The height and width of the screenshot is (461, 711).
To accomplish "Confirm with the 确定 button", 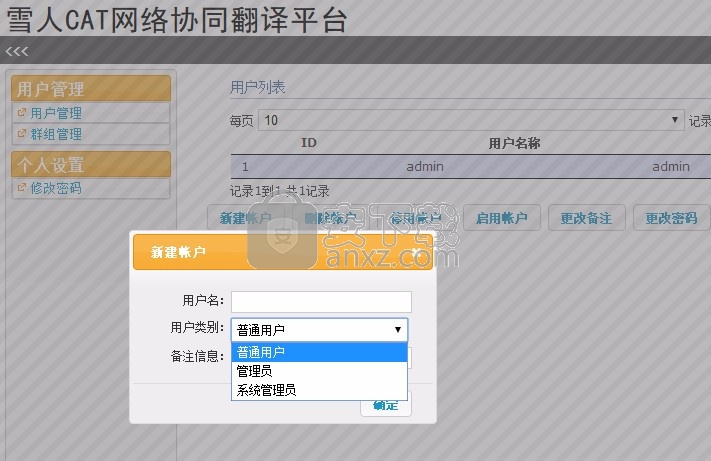I will click(386, 404).
